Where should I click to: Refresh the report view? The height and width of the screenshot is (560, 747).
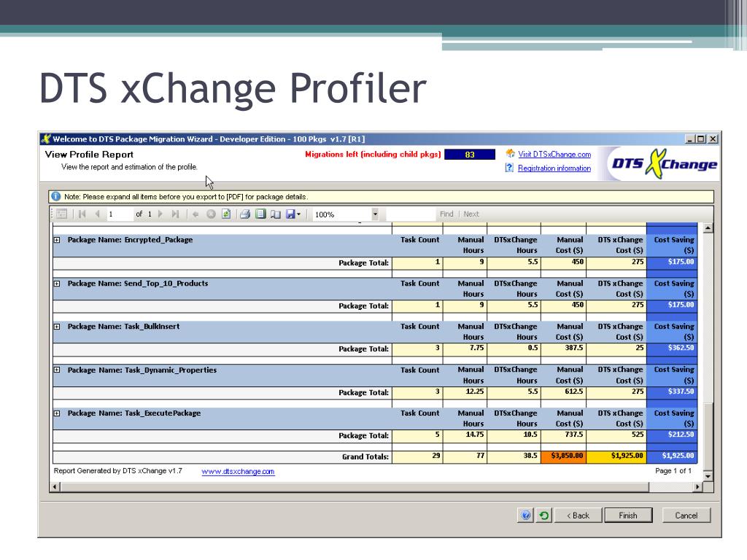pos(226,214)
